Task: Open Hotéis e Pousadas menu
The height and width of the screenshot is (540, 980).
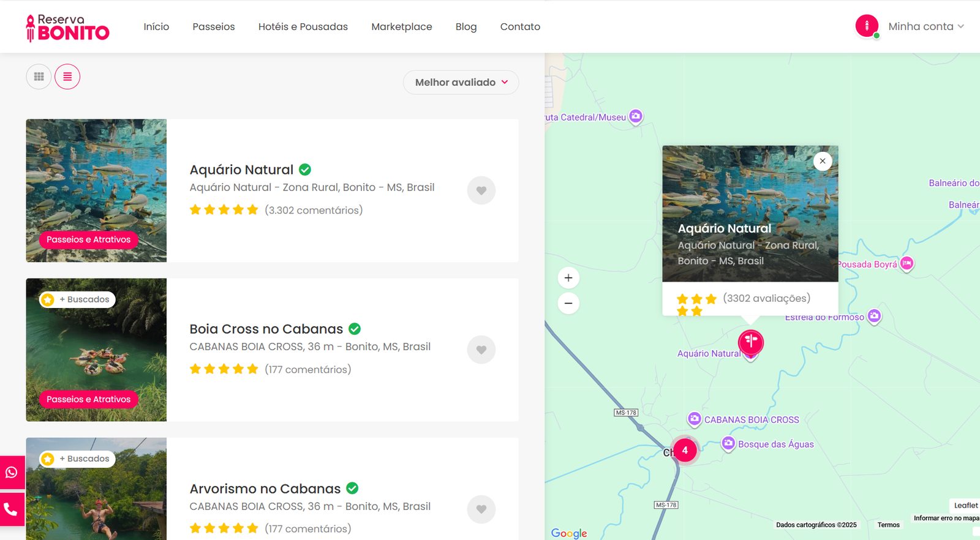Action: point(303,26)
